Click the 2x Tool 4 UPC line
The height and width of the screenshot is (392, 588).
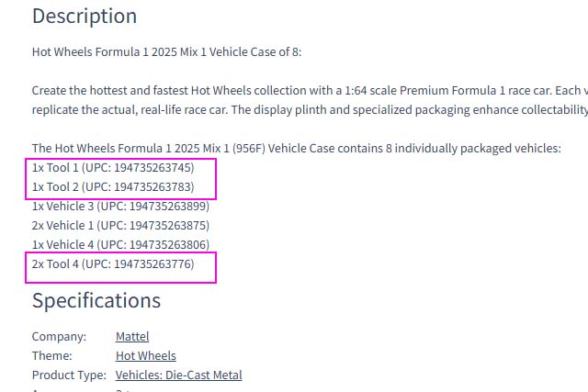pyautogui.click(x=113, y=263)
